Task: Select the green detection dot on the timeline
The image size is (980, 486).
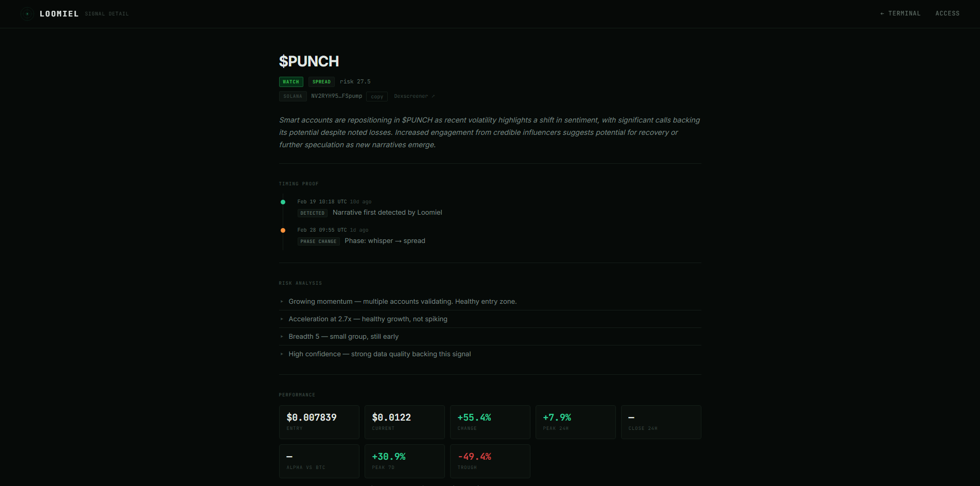Action: click(x=283, y=202)
